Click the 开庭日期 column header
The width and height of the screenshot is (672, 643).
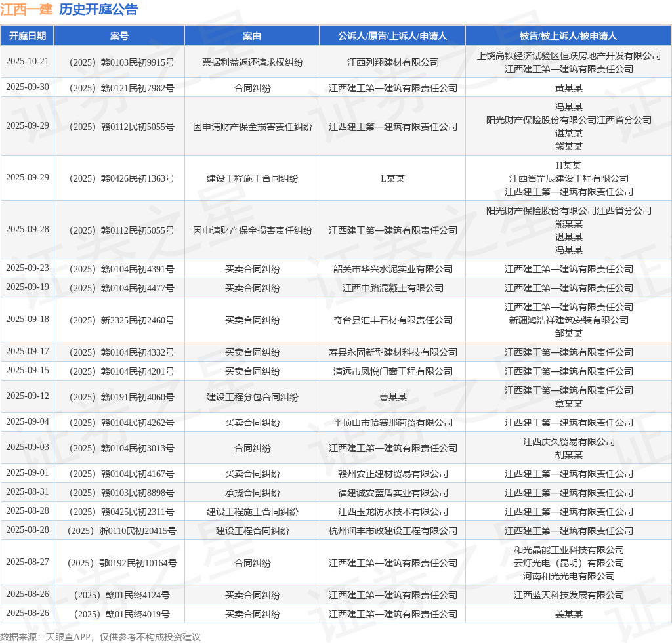(28, 36)
